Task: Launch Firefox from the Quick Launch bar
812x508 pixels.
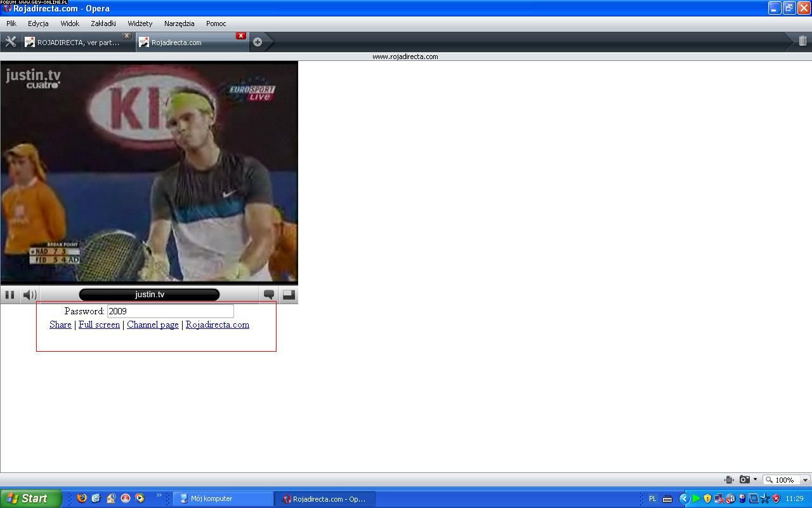Action: 82,498
